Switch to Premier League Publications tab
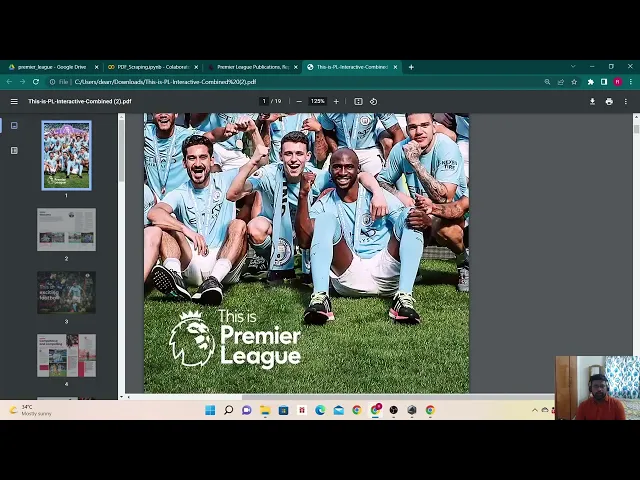The width and height of the screenshot is (640, 480). (252, 67)
